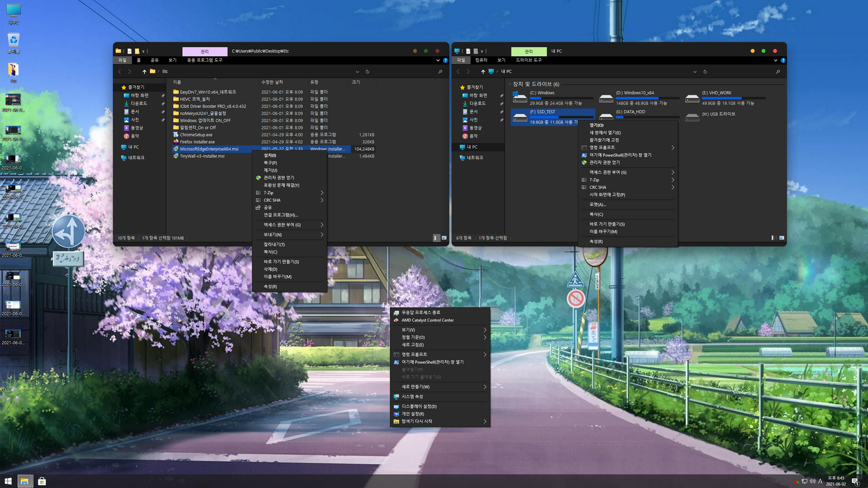868x488 pixels.
Task: Open Microsoft Store on the taskbar
Action: click(x=42, y=481)
